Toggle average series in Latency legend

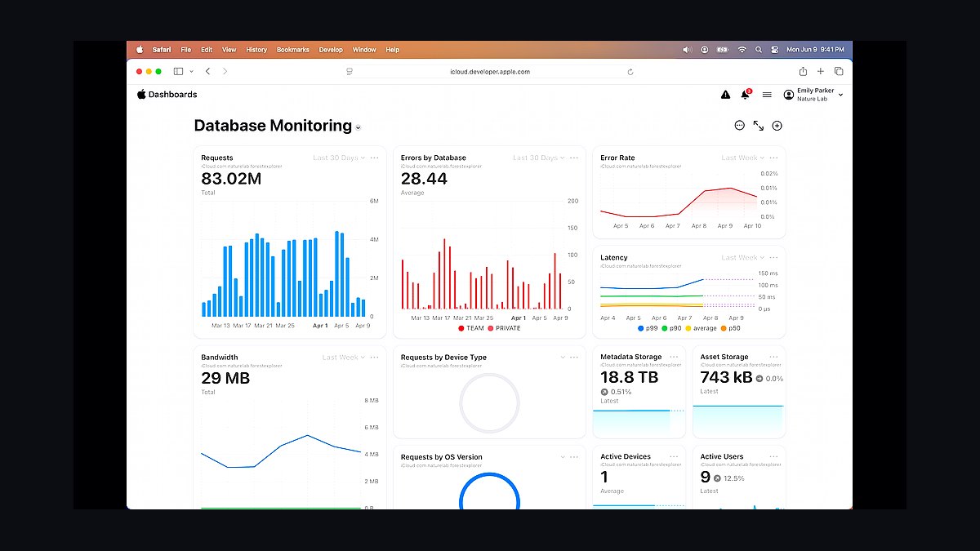tap(701, 328)
